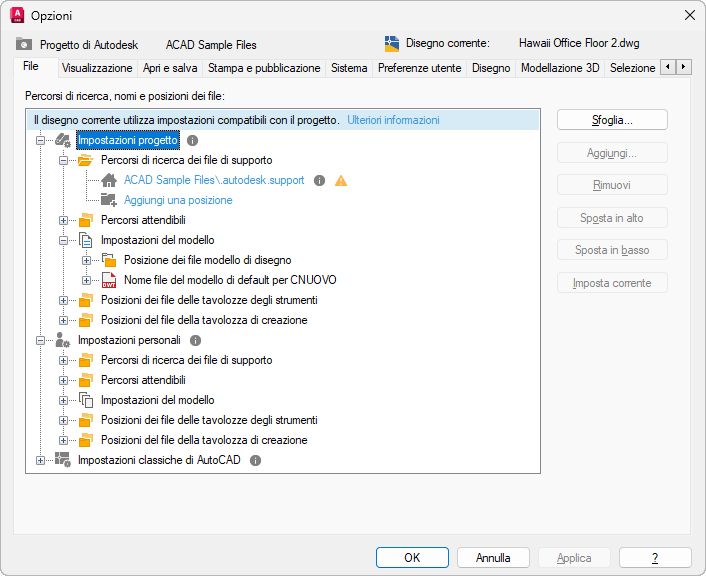Open the Ulteriori informazioni link
This screenshot has height=576, width=706.
click(393, 120)
